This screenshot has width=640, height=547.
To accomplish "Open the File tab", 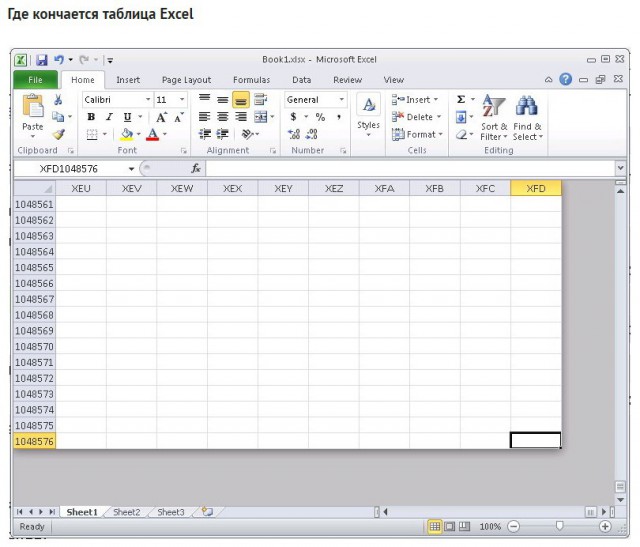I will point(35,80).
